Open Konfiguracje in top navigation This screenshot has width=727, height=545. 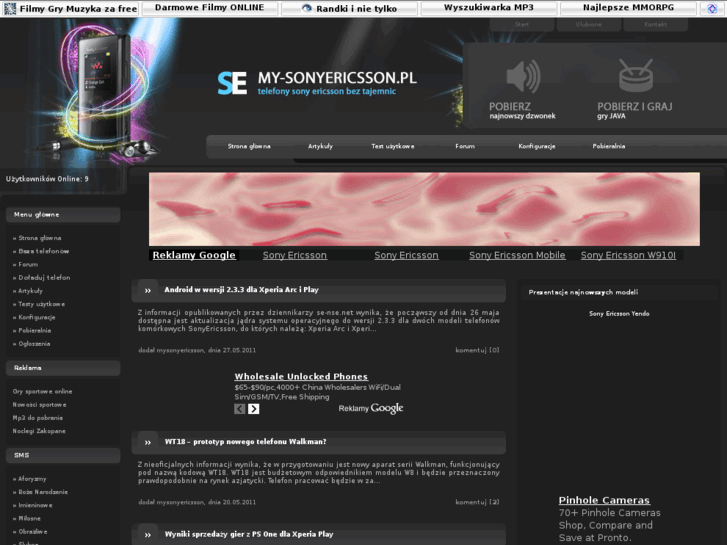click(537, 146)
